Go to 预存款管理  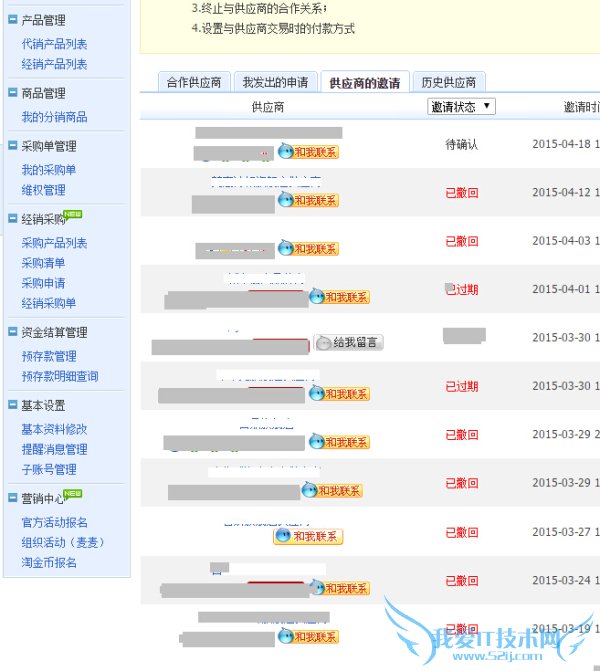(x=49, y=356)
